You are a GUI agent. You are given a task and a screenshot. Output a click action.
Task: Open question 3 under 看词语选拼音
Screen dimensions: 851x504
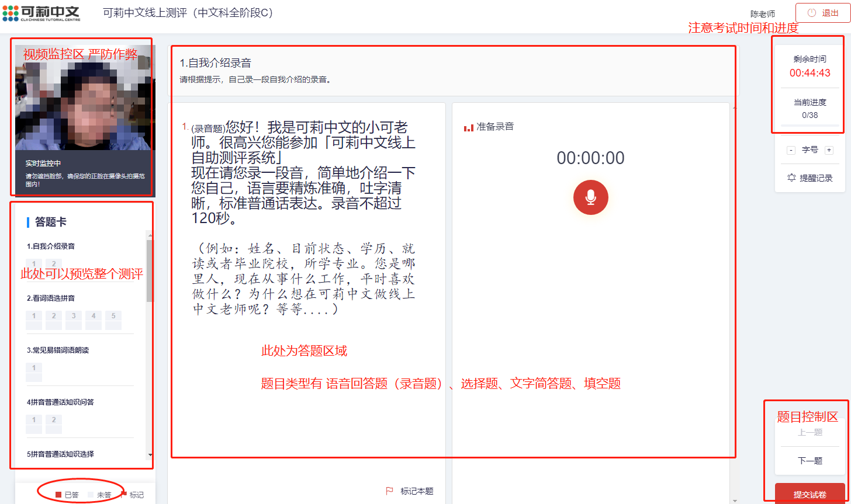click(x=73, y=316)
